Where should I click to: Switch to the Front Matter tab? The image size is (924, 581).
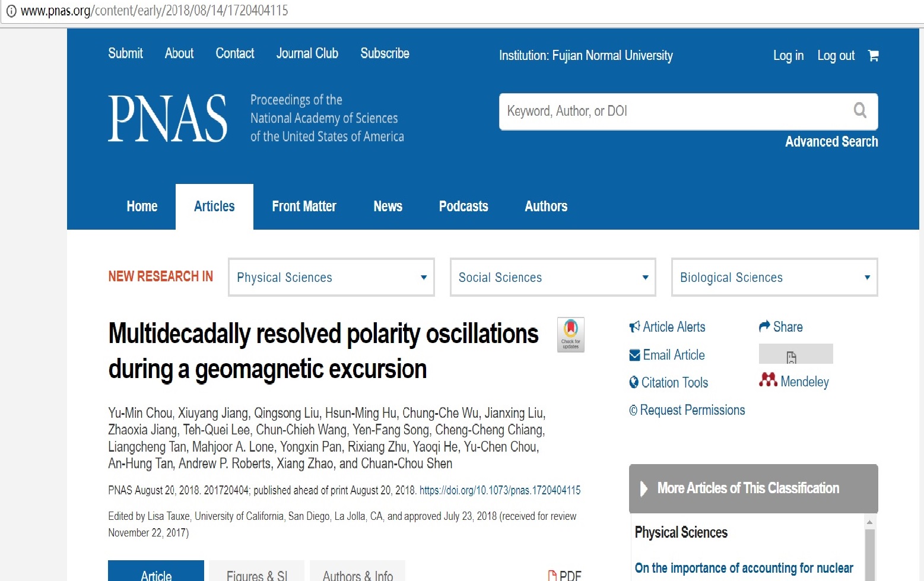coord(304,207)
